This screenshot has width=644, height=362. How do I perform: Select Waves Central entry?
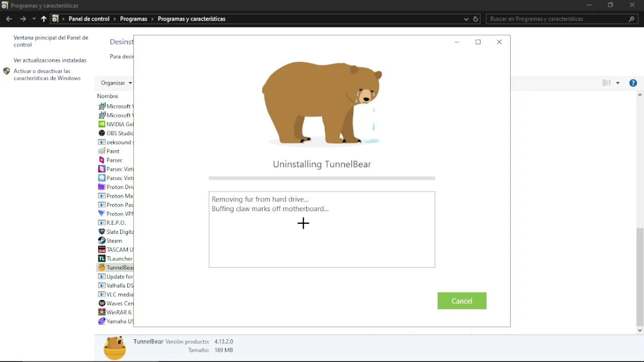116,304
